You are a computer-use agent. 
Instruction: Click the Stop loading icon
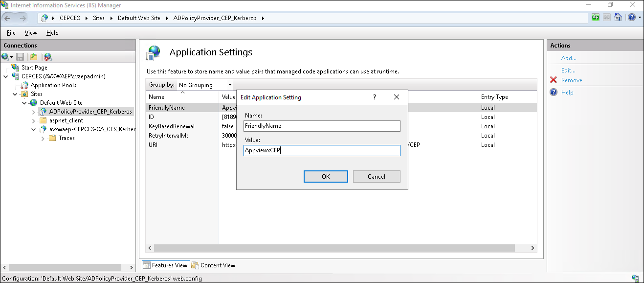point(607,18)
